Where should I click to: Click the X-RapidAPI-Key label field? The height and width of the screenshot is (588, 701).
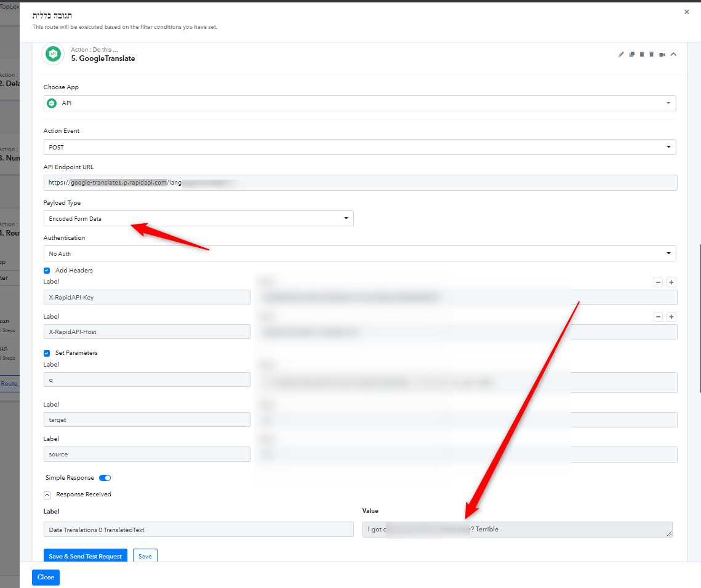146,297
